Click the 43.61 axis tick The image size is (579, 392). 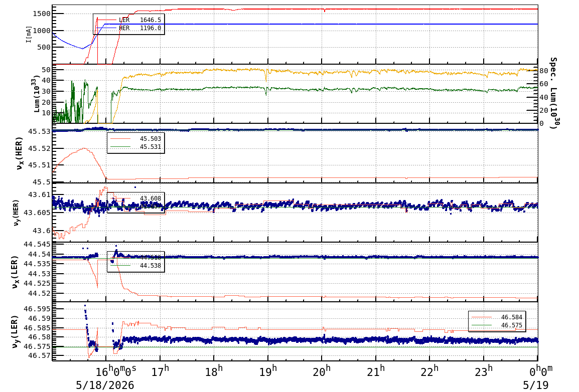pos(39,194)
